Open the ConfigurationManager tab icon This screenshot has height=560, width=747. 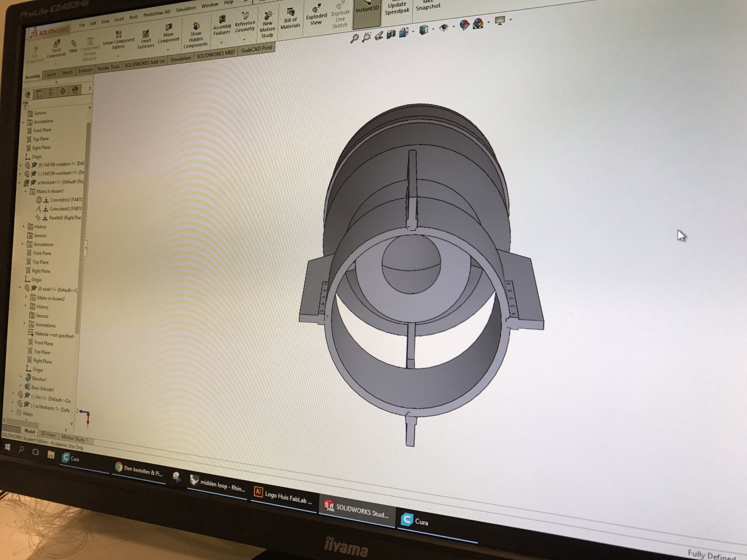tap(51, 92)
